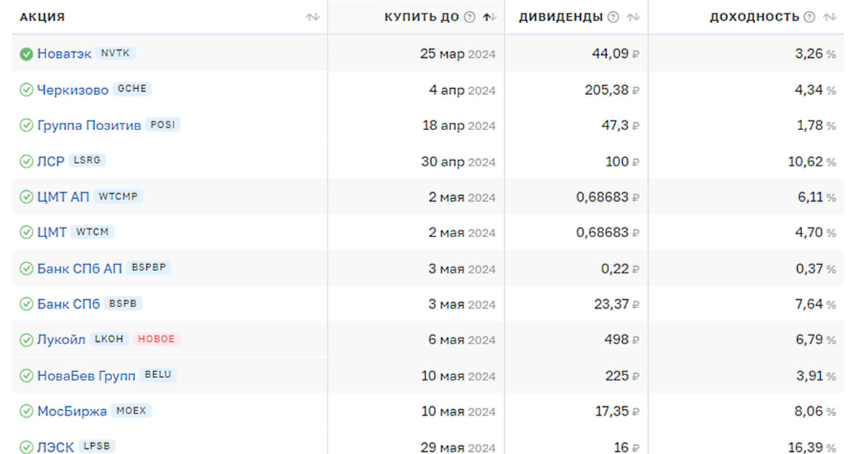Sort by Купить до column arrows

tap(490, 17)
